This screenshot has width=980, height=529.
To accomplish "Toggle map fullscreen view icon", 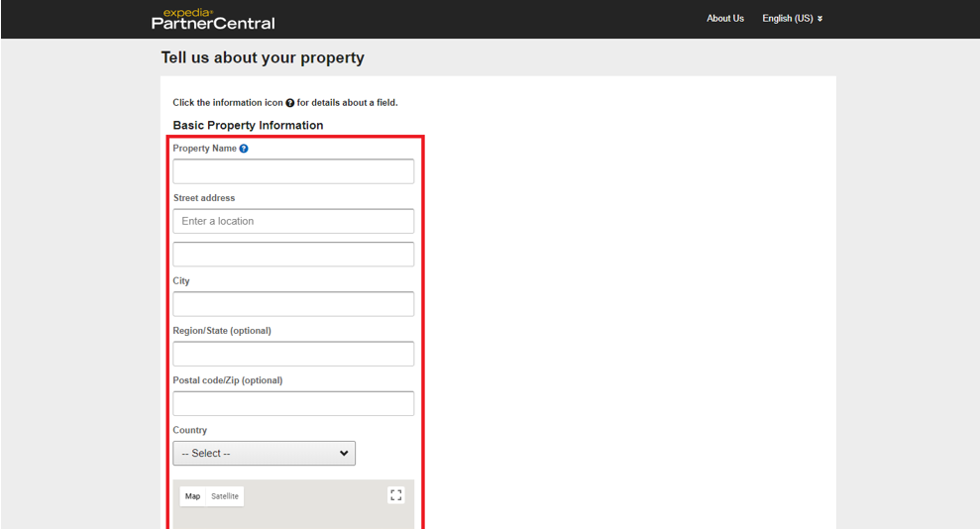I will [x=395, y=495].
